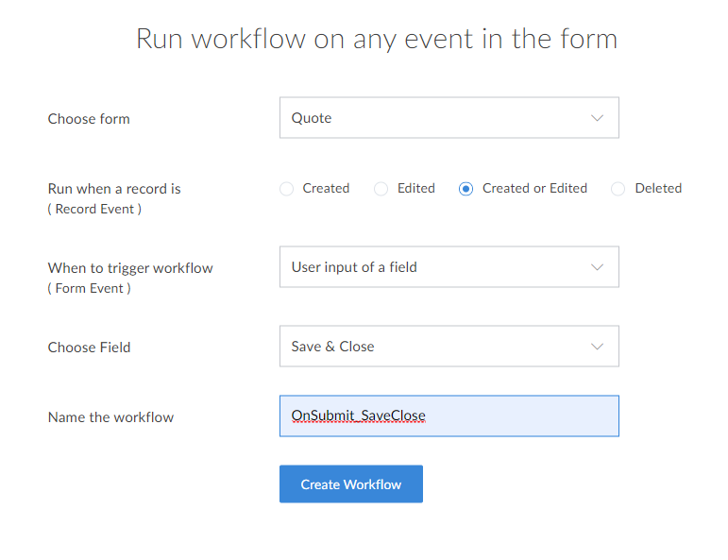
Task: Click the chevron arrow in the Quote dropdown
Action: tap(597, 118)
